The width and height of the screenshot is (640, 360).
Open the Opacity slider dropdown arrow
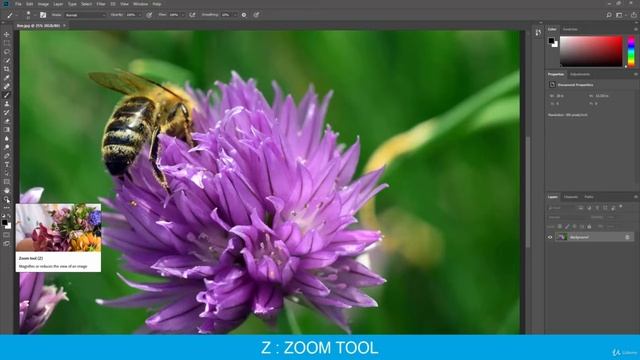(140, 15)
